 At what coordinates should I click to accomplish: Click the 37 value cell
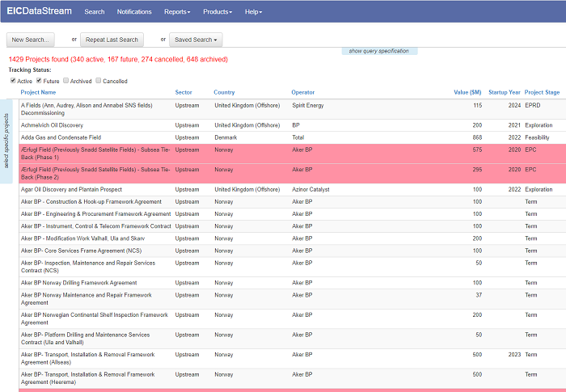pyautogui.click(x=479, y=295)
